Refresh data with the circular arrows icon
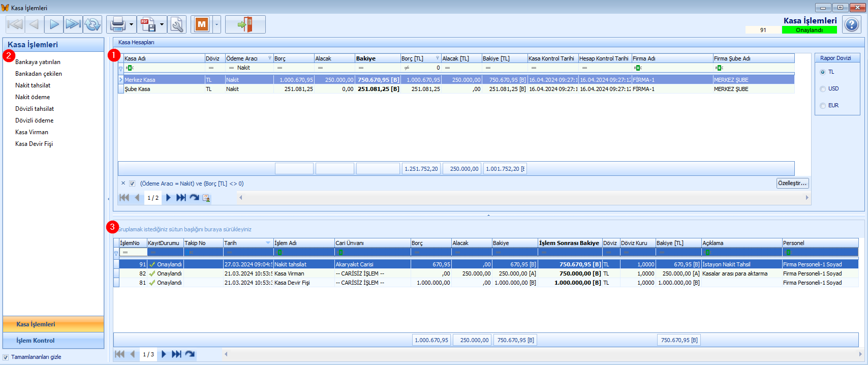Screen dimensions: 868x365 click(92, 24)
